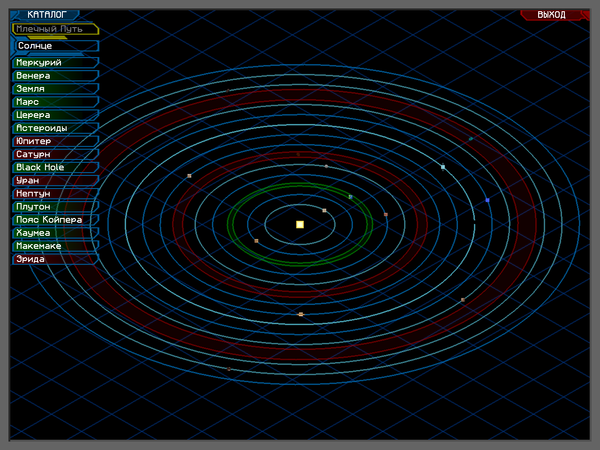Viewport: 600px width, 450px height.
Task: Select Уран in the catalog list
Action: tap(55, 180)
